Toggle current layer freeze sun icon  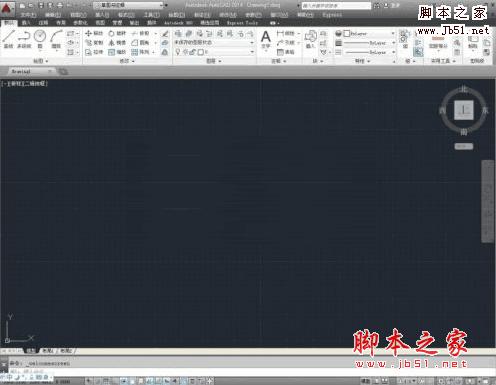click(x=185, y=52)
